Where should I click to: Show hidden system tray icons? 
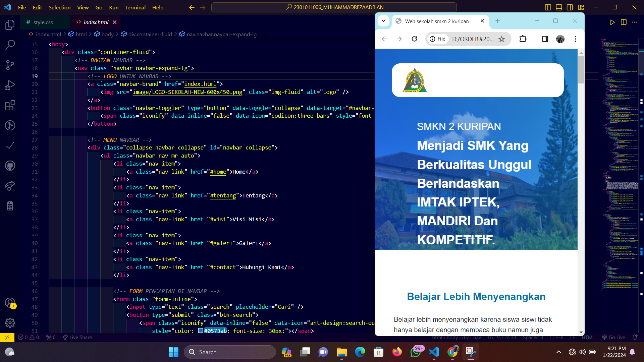click(x=558, y=352)
